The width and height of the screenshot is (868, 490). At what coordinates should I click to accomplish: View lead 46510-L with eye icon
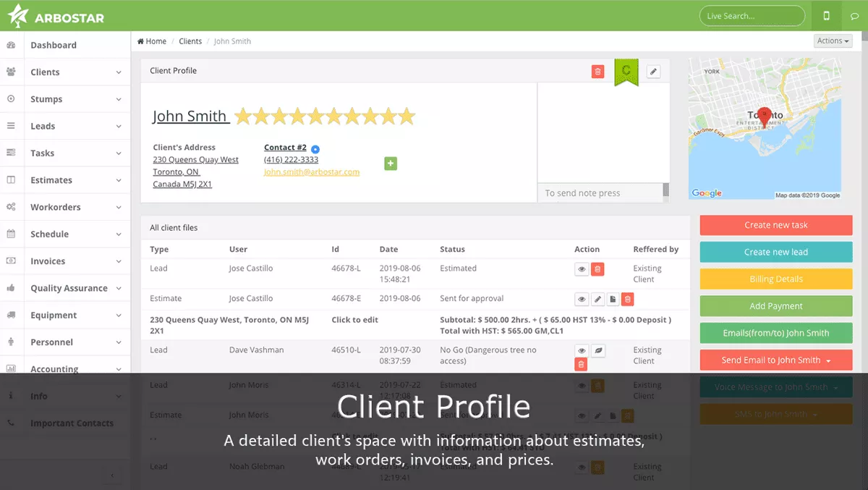click(582, 350)
